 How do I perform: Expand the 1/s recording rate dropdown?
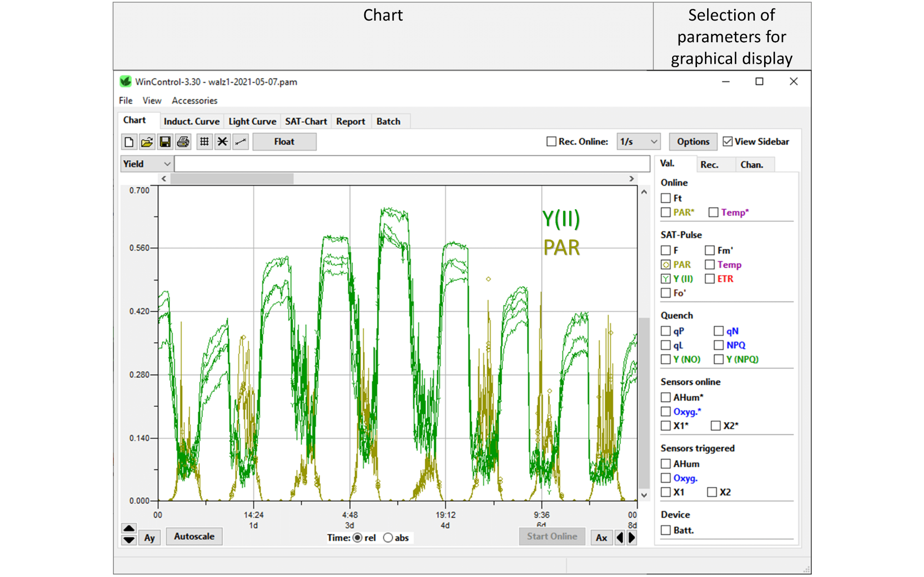click(638, 142)
